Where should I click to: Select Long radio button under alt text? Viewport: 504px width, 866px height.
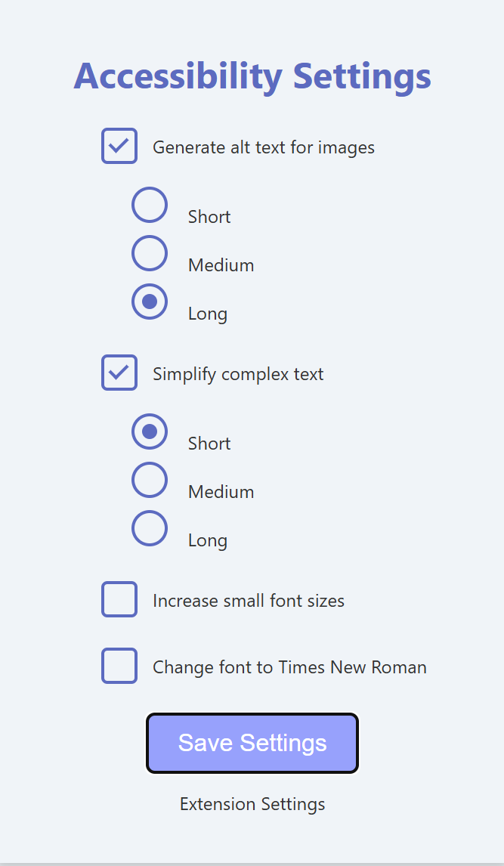click(150, 302)
